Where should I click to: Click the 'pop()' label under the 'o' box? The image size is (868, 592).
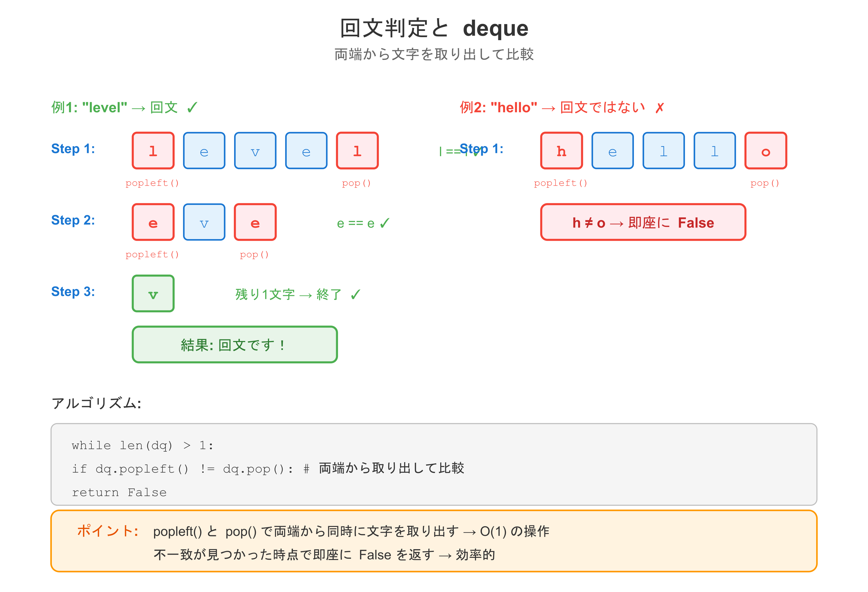coord(765,183)
